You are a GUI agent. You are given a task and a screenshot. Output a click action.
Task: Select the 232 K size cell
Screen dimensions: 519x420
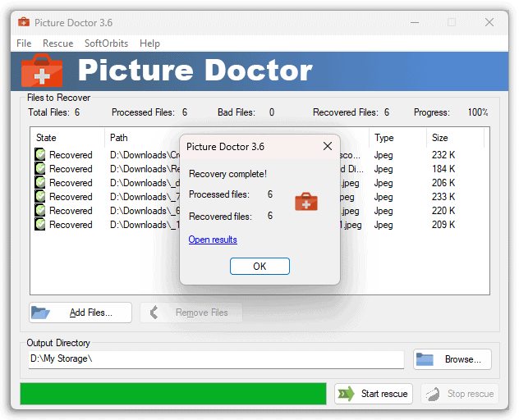443,155
